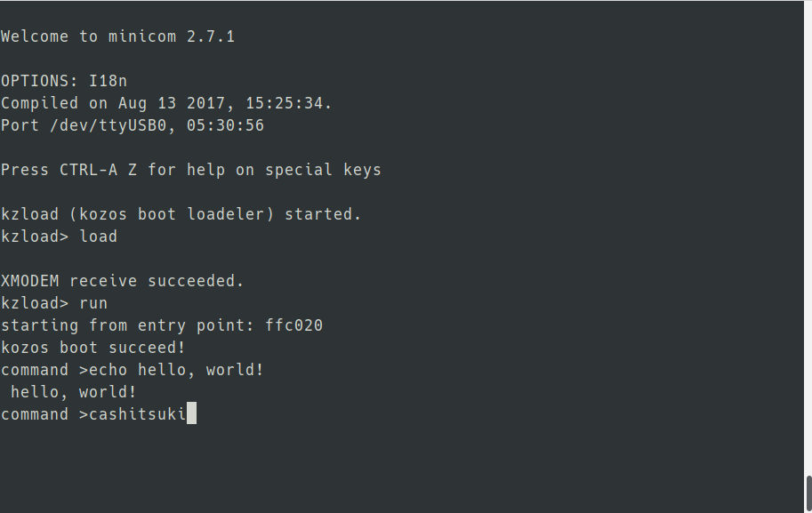812x513 pixels.
Task: Click the "kzload> load" command line
Action: tap(59, 236)
